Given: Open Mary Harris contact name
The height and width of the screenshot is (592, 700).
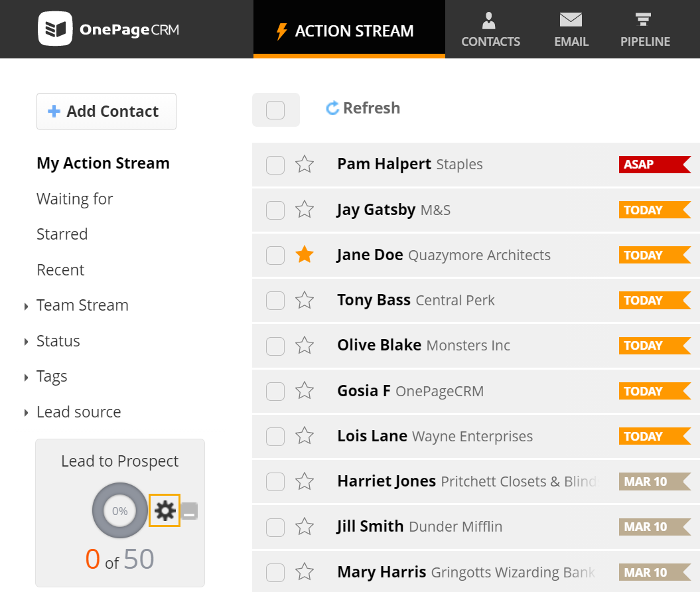Looking at the screenshot, I should (382, 572).
